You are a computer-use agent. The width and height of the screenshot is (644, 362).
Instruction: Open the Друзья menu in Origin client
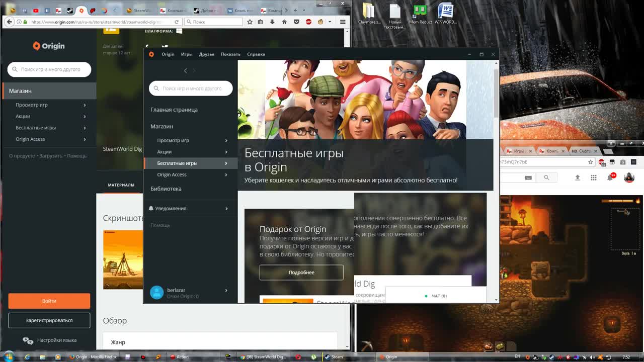click(206, 54)
